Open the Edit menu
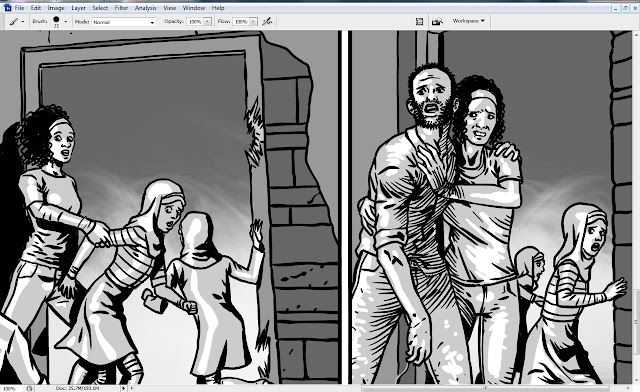Image resolution: width=640 pixels, height=392 pixels. [36, 8]
